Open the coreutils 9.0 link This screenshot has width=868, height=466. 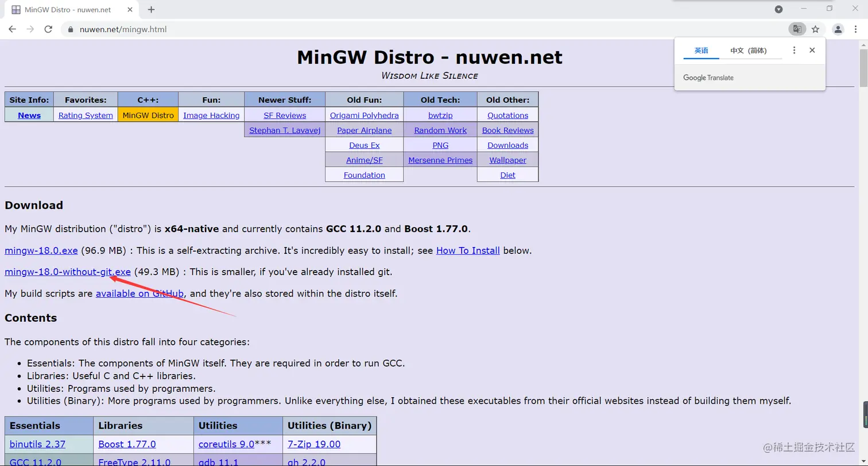(226, 444)
